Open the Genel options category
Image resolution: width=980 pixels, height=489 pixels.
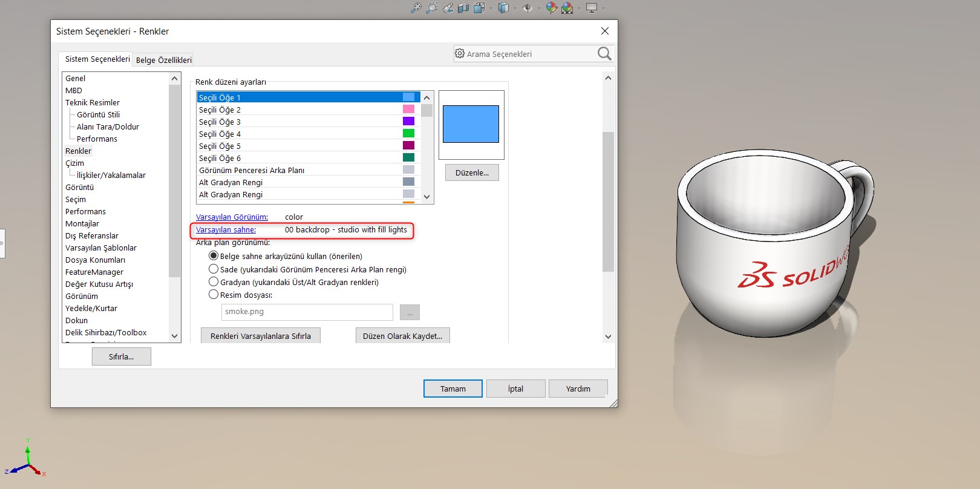76,78
